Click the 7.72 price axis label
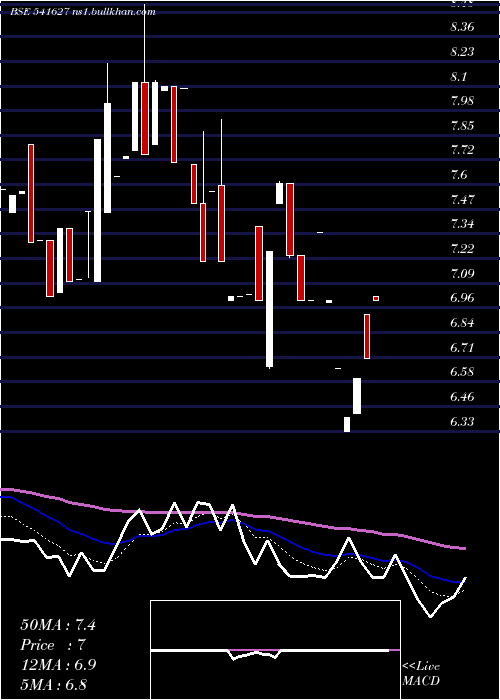The width and height of the screenshot is (500, 700). [x=462, y=150]
